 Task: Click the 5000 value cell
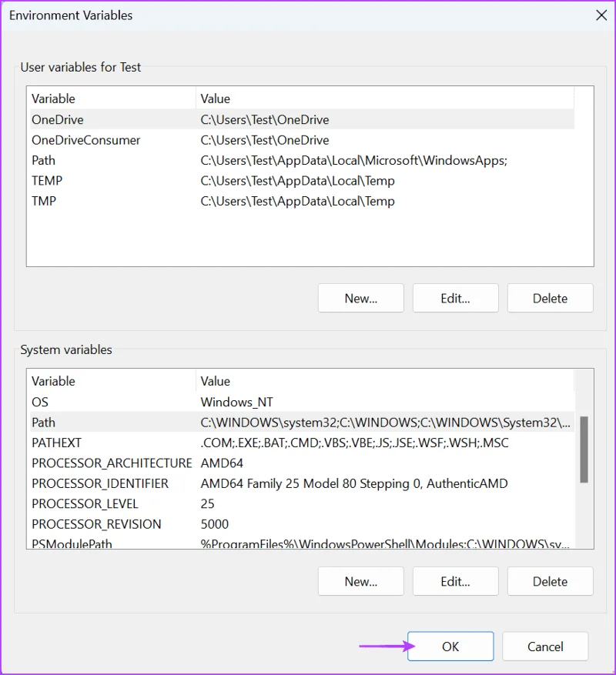(x=215, y=524)
